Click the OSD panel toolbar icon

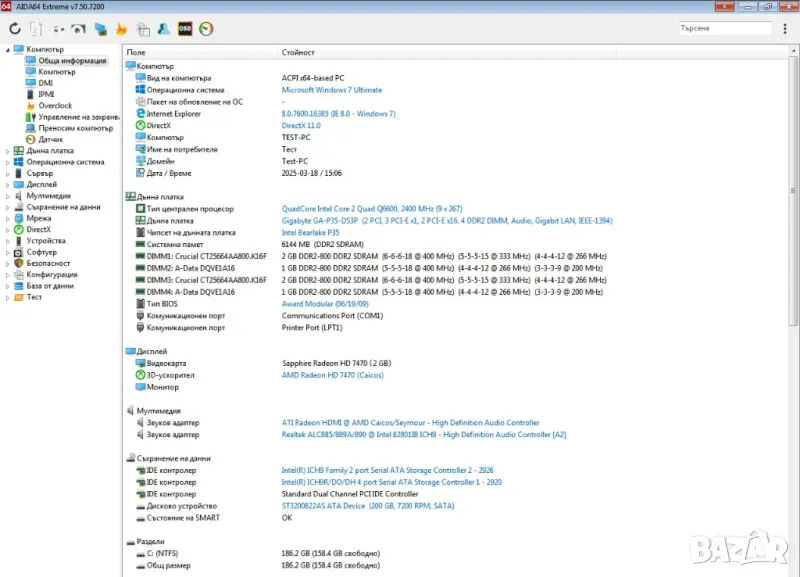click(185, 29)
